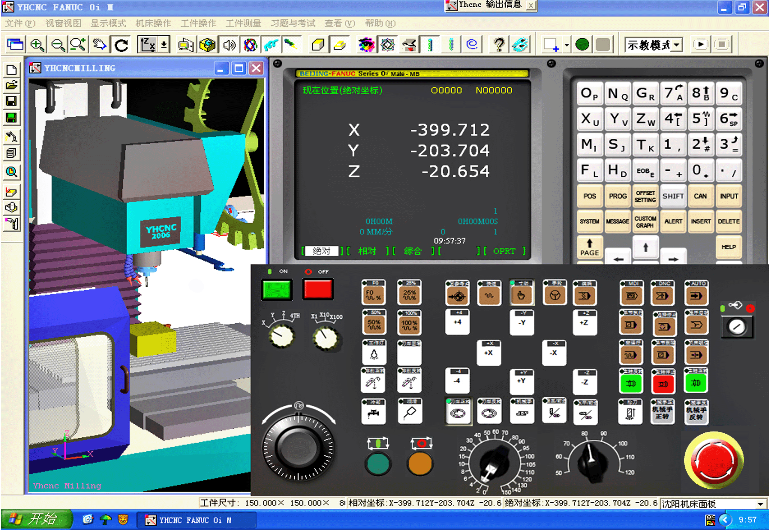This screenshot has width=771, height=532.
Task: Select the handwheel mode button
Action: point(555,295)
